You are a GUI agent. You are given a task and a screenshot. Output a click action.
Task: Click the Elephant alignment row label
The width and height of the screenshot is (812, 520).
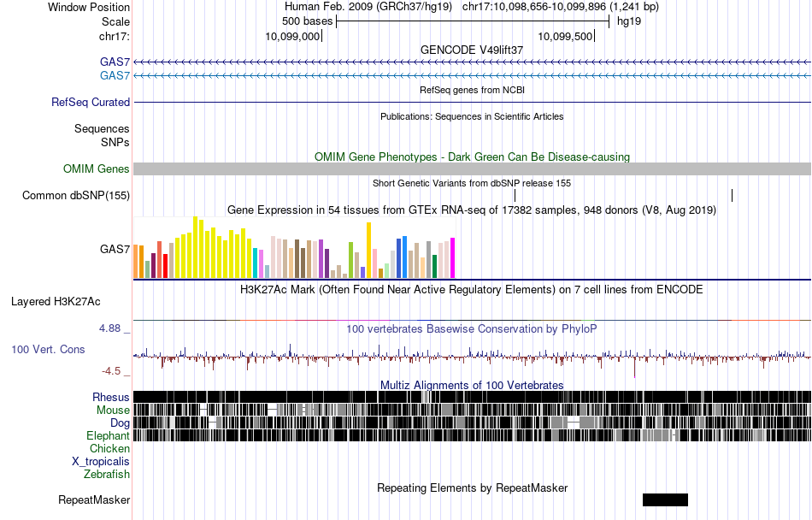(x=108, y=435)
